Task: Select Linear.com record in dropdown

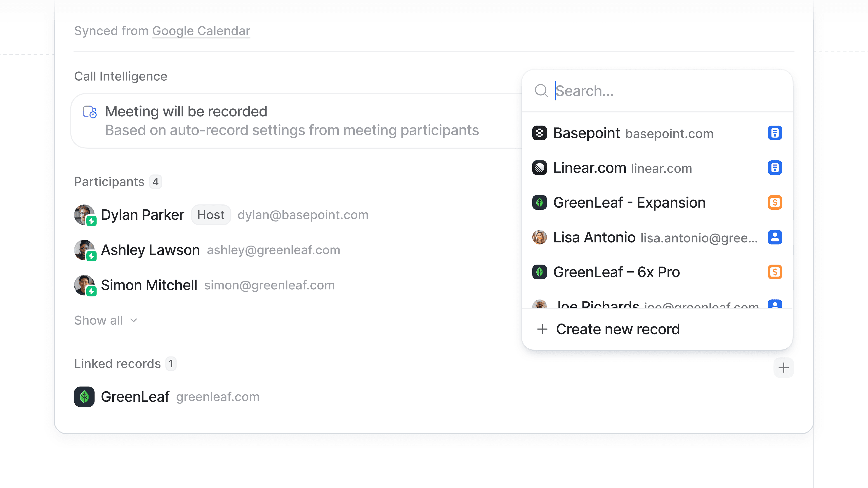Action: coord(657,168)
